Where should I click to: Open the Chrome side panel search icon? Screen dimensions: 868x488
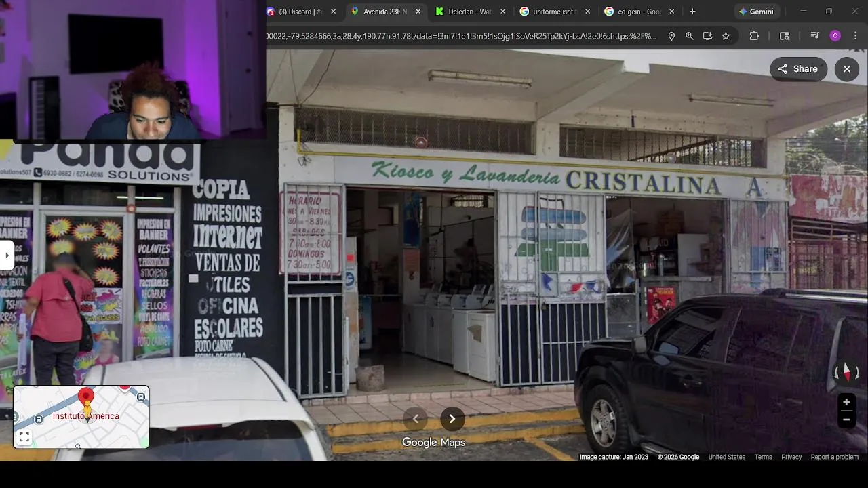tap(785, 36)
